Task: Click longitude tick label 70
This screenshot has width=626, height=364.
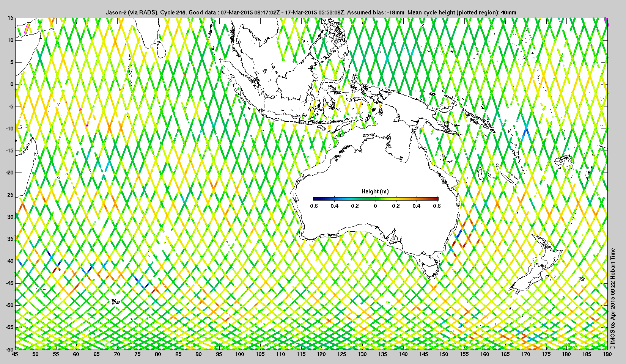Action: [x=117, y=354]
